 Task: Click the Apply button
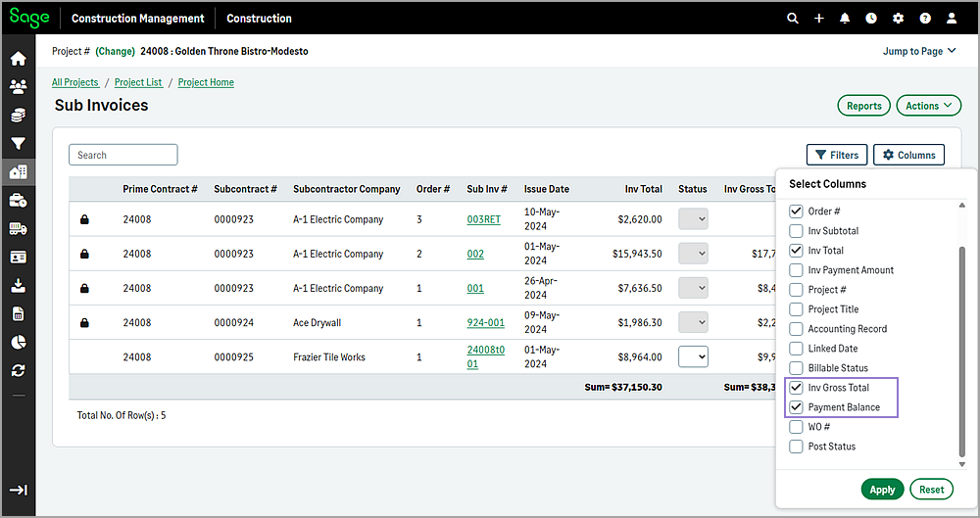pyautogui.click(x=882, y=490)
